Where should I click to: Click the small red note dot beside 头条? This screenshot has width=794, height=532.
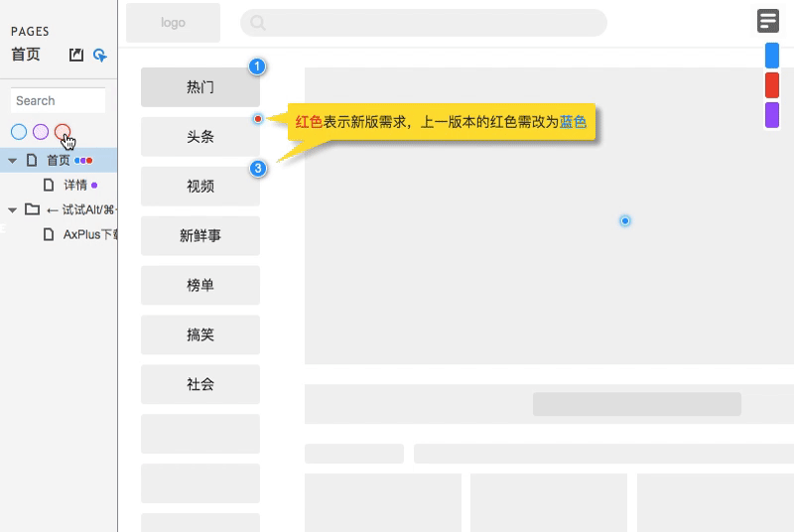coord(258,119)
